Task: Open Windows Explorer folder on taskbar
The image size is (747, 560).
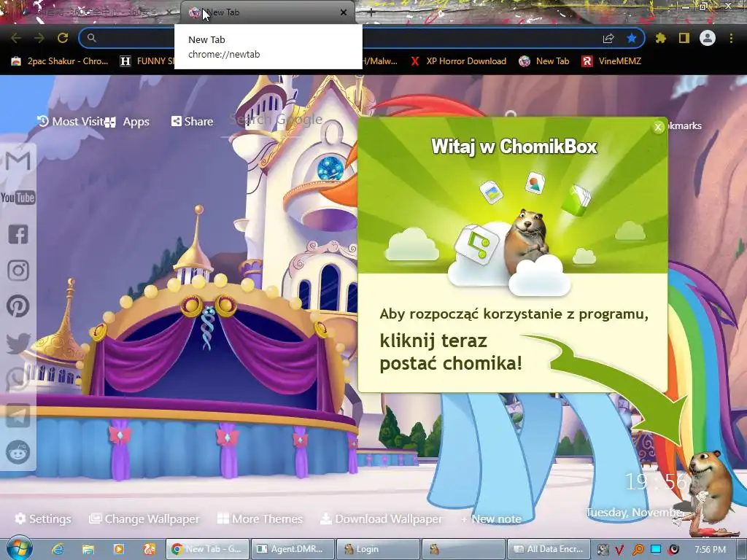Action: (x=88, y=549)
